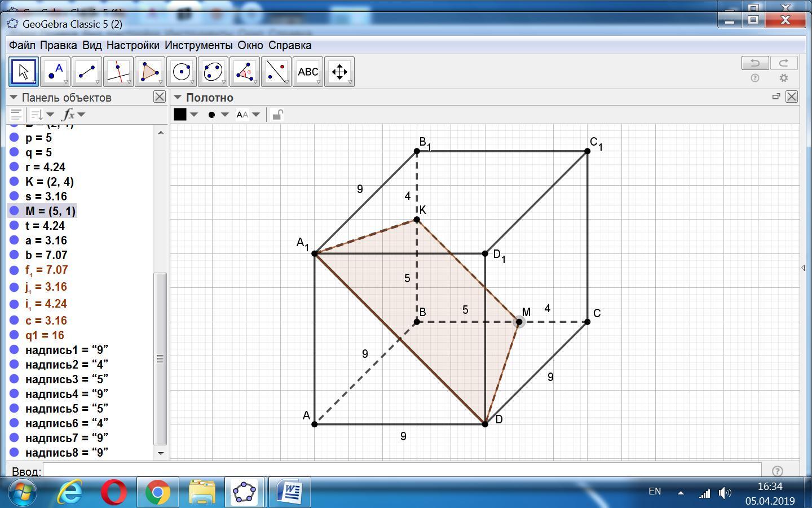Click the algebra panel scroll down arrow
Viewport: 812px width, 508px height.
click(161, 453)
